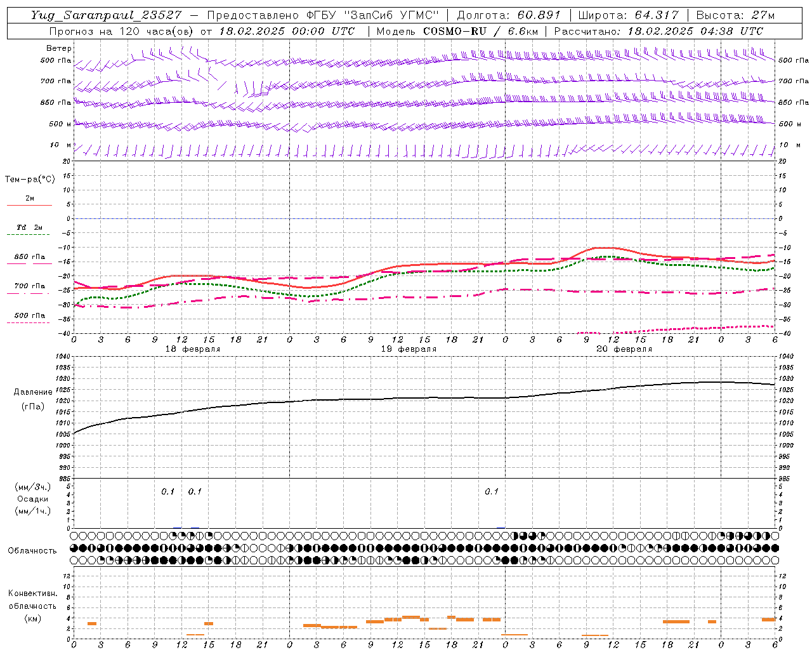Click the '700 гПа' temperature legend entry

pyautogui.click(x=30, y=286)
